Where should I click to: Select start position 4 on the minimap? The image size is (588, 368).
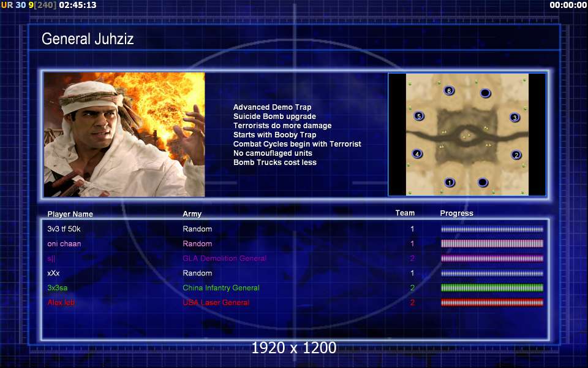click(417, 153)
